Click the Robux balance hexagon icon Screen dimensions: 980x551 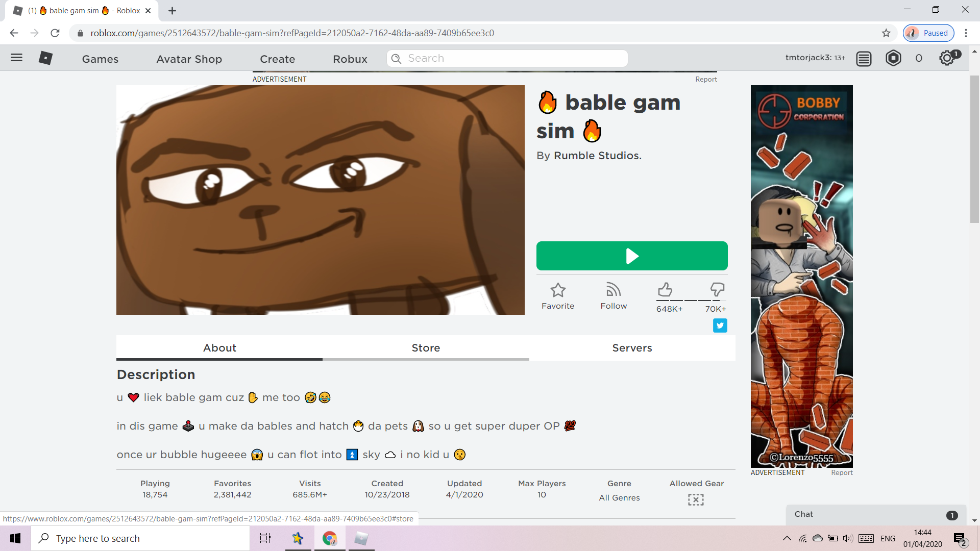[893, 58]
